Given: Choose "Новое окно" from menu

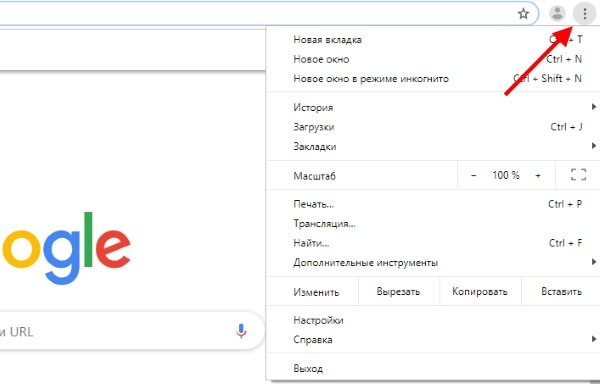Looking at the screenshot, I should pyautogui.click(x=433, y=59).
